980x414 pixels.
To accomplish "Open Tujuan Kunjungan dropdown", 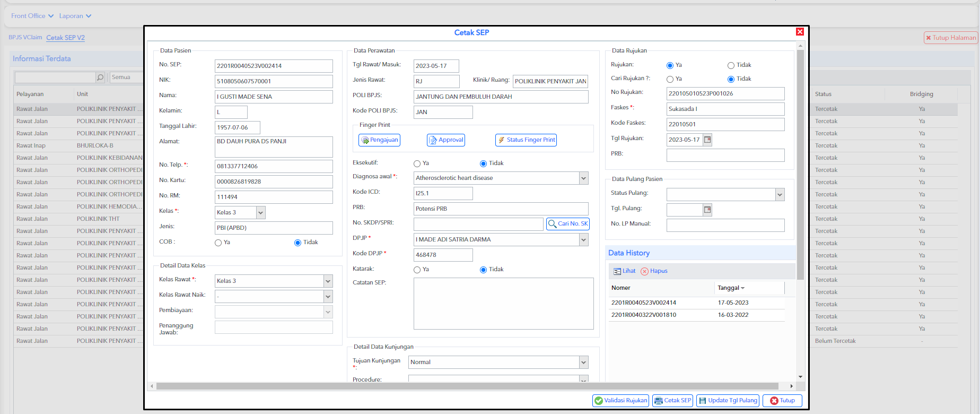I will click(583, 363).
